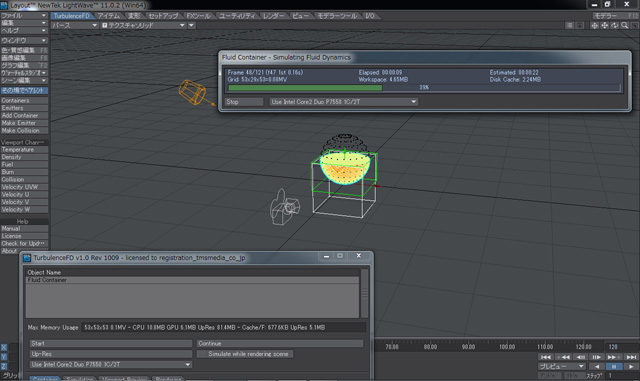
Task: Click the simulation progress bar
Action: pos(424,87)
